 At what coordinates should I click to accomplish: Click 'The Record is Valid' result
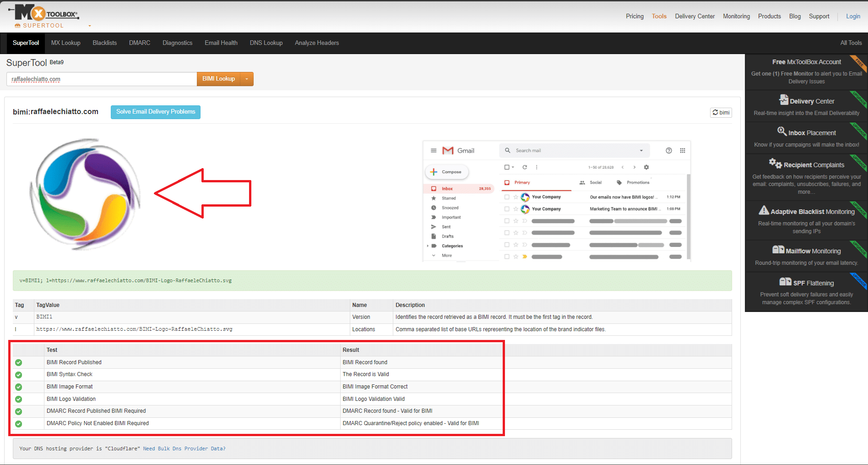click(366, 375)
